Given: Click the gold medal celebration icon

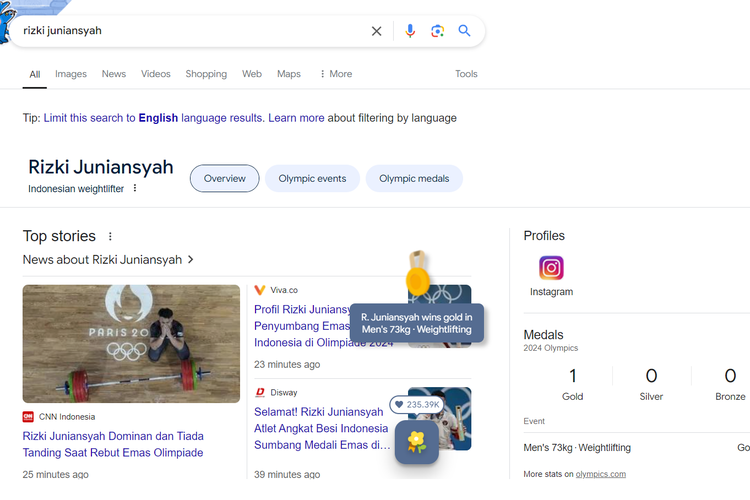Looking at the screenshot, I should [x=418, y=275].
